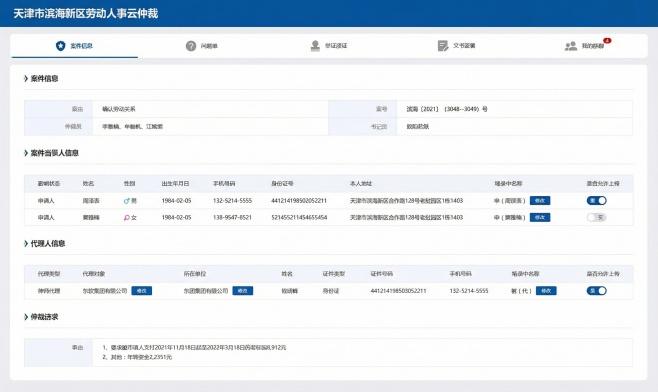This screenshot has height=392, width=658.
Task: Turn off the upload switch for the male applicant
Action: 596,201
